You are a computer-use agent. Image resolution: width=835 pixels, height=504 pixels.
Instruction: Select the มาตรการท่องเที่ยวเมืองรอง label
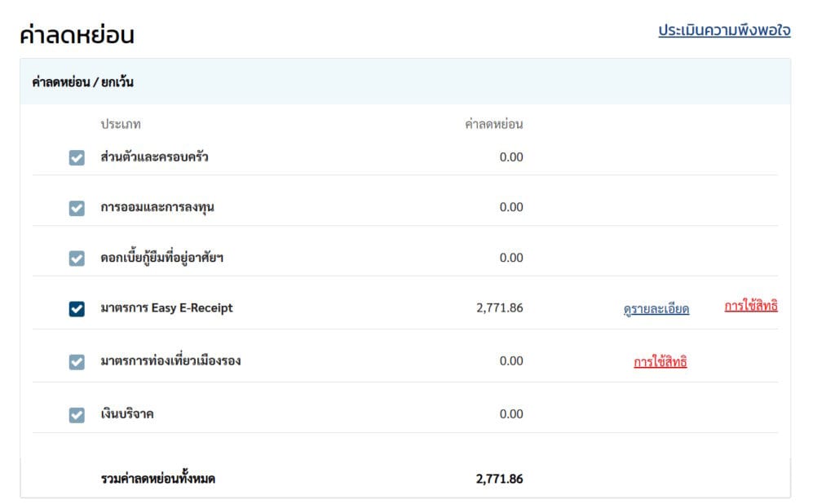pyautogui.click(x=170, y=360)
